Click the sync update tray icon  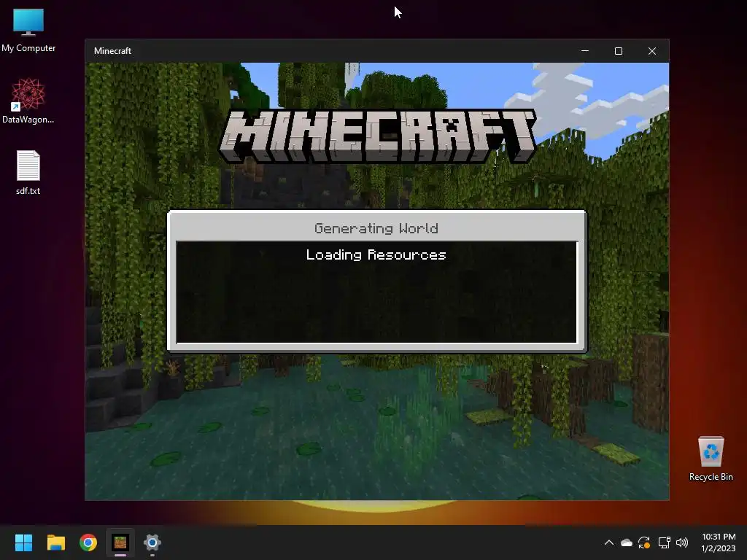tap(644, 542)
